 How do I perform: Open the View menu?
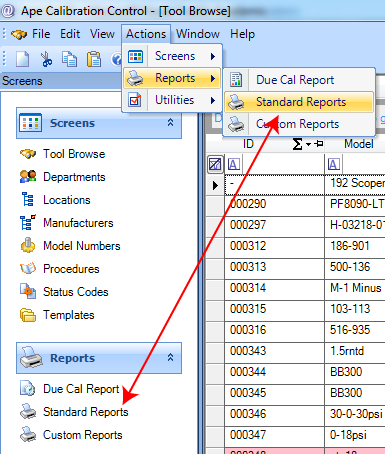[x=102, y=34]
